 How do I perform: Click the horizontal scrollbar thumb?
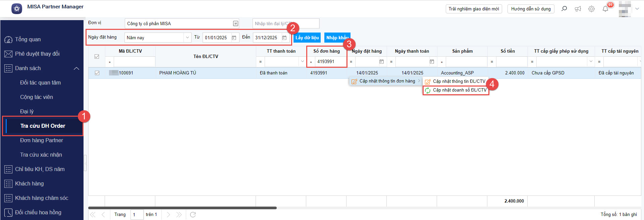(x=182, y=208)
